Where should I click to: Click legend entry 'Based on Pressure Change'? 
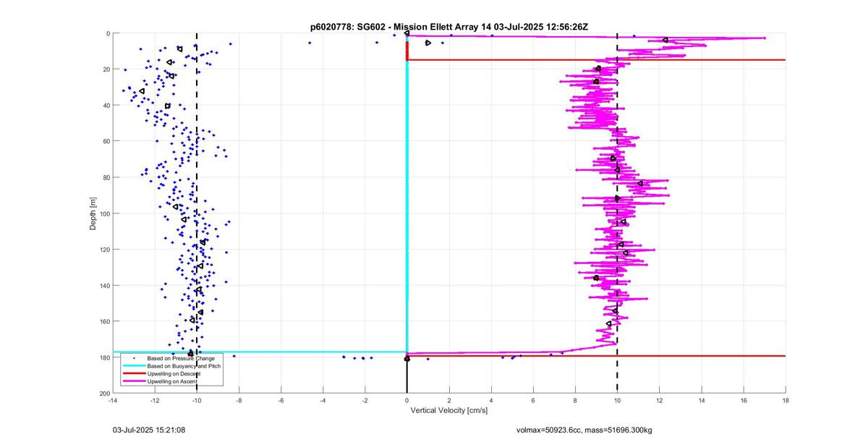pyautogui.click(x=181, y=358)
